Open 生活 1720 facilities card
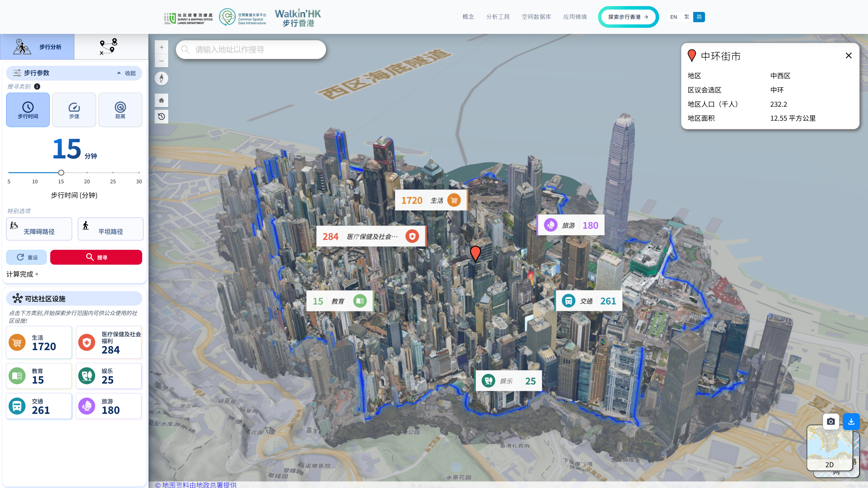Screen dimensions: 868x488 pyautogui.click(x=39, y=342)
